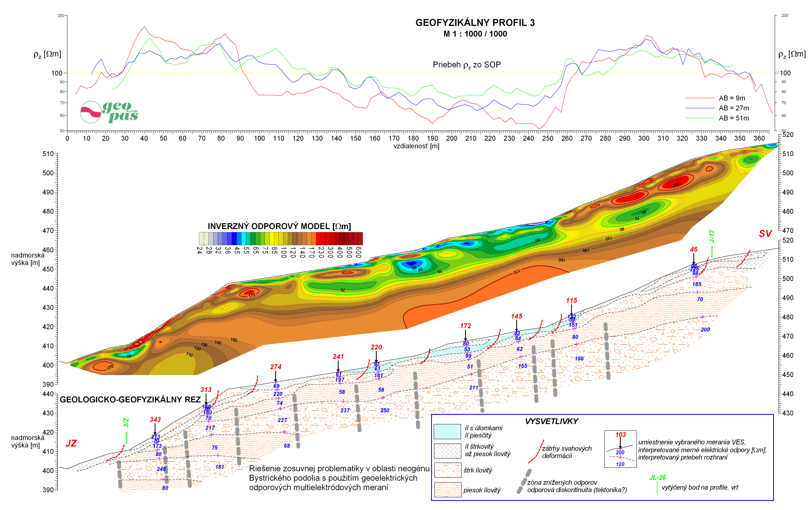This screenshot has width=812, height=510.
Task: Click the red AB = 9m legend line
Action: pyautogui.click(x=700, y=98)
